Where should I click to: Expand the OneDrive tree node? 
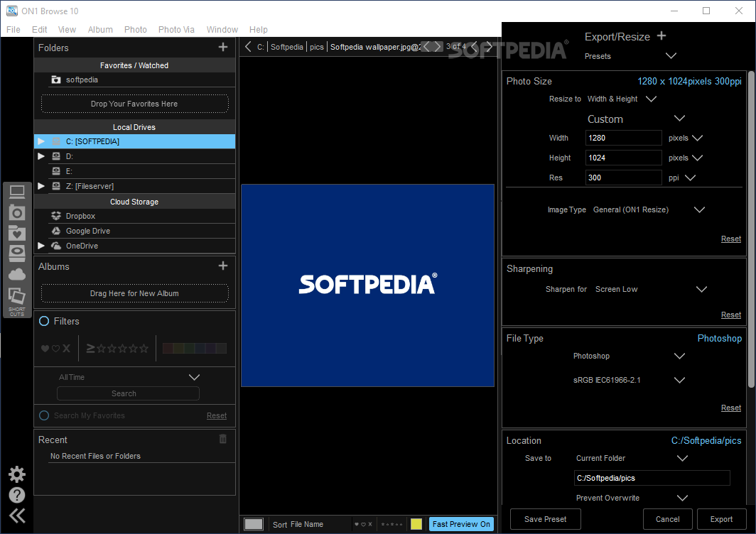[x=41, y=246]
